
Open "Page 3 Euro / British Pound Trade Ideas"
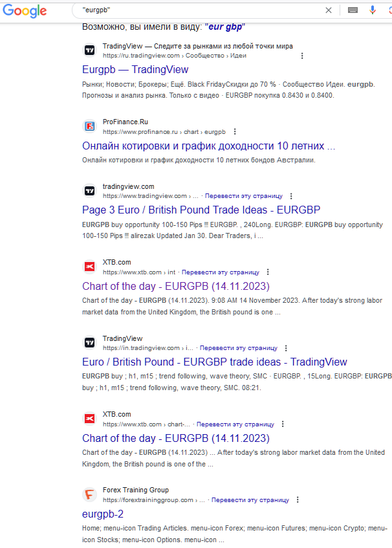(201, 210)
